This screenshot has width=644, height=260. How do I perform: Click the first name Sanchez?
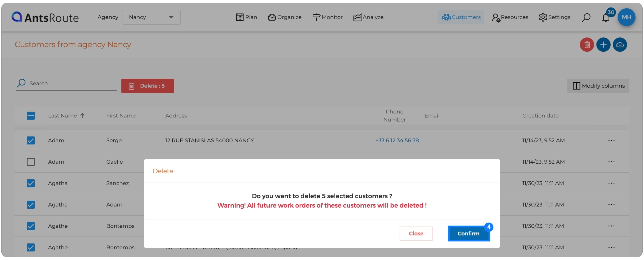pyautogui.click(x=117, y=183)
